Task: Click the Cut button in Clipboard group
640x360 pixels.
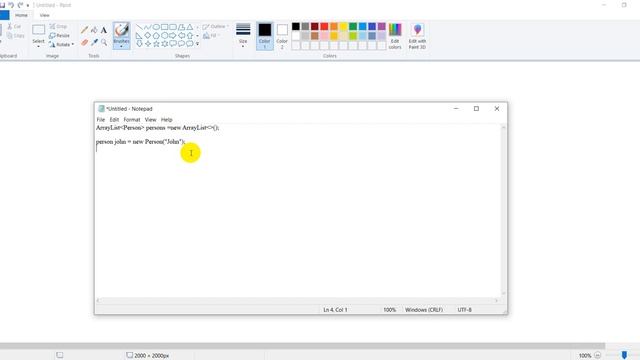Action: pos(14,26)
